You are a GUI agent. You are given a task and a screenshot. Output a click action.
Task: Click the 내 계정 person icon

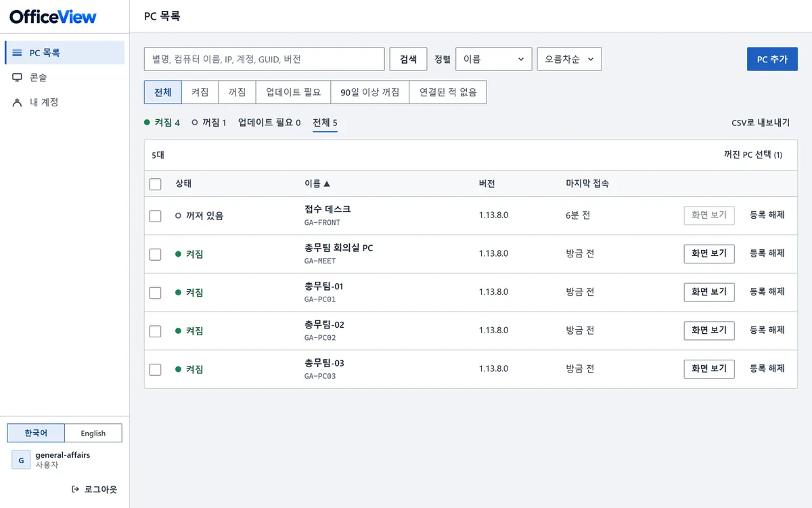18,102
